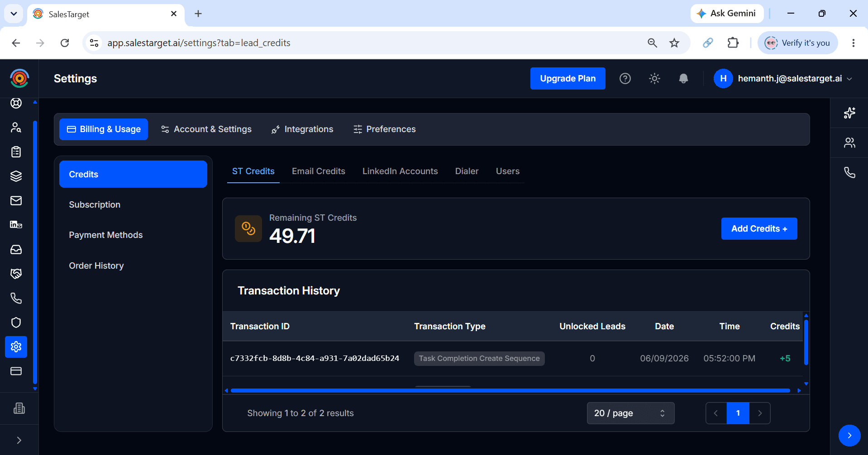868x455 pixels.
Task: Open browser extensions puzzle icon
Action: (733, 43)
